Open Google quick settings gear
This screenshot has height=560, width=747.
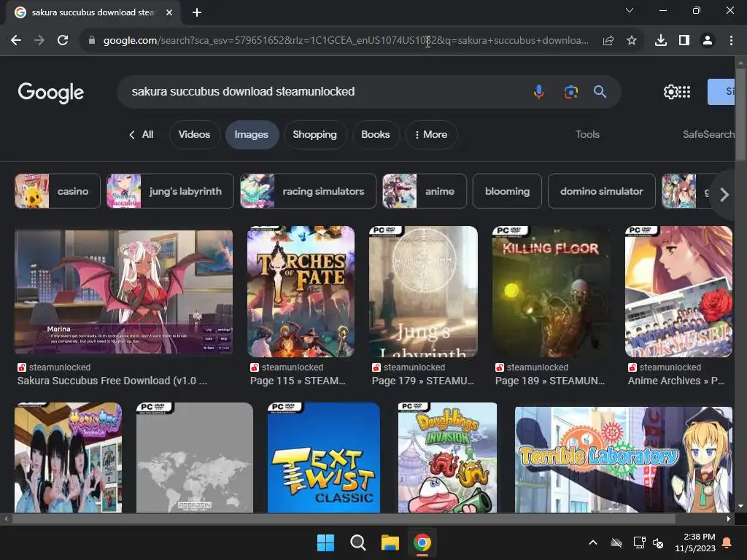coord(670,92)
